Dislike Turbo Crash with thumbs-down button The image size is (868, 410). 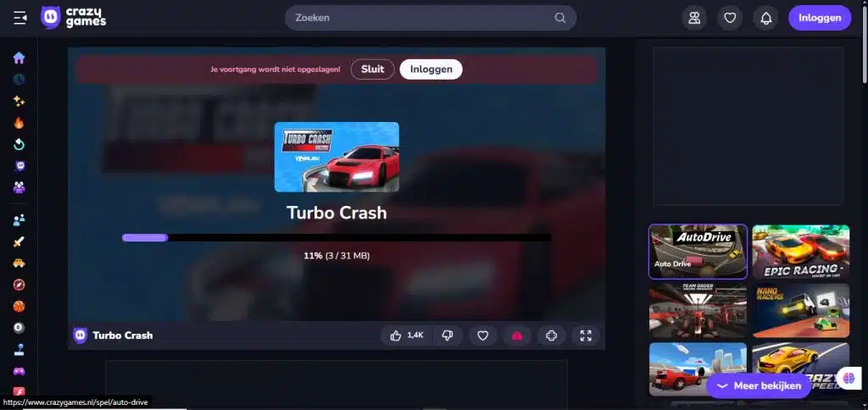[448, 335]
